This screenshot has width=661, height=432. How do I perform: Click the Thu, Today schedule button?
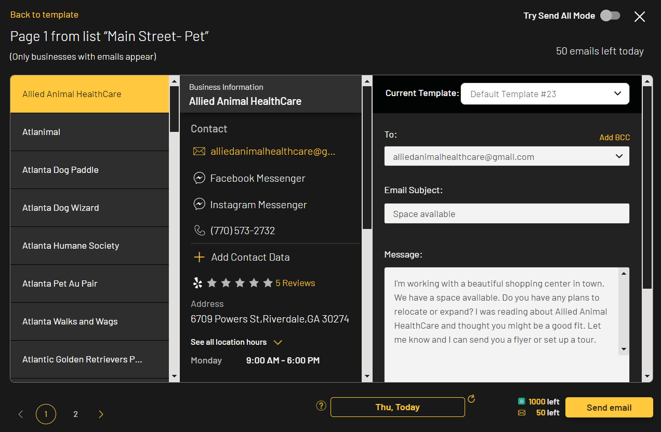398,407
